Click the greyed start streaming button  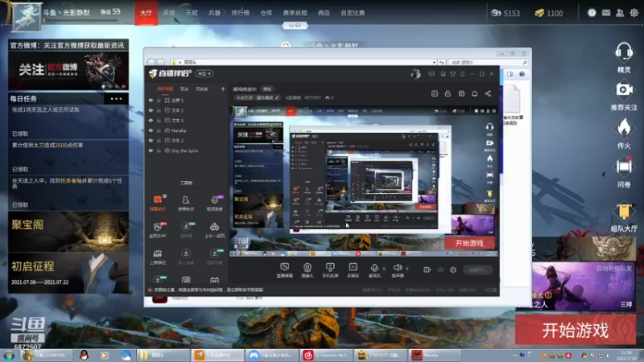(477, 269)
